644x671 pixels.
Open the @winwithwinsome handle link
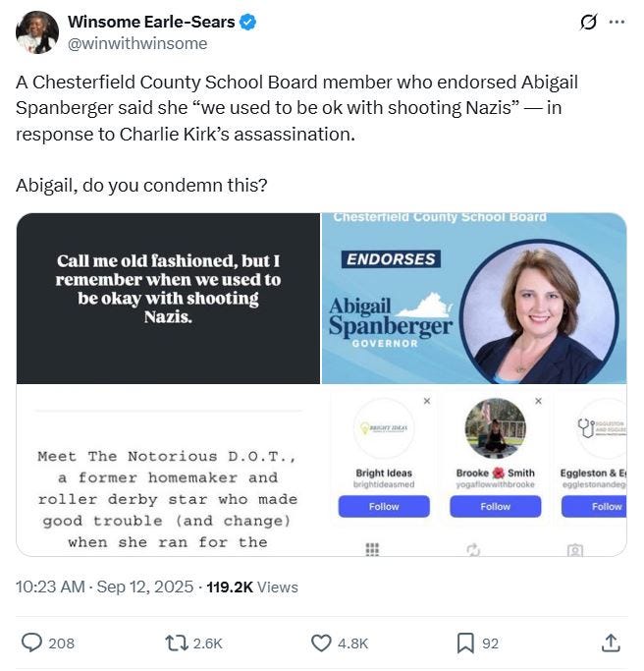click(137, 43)
